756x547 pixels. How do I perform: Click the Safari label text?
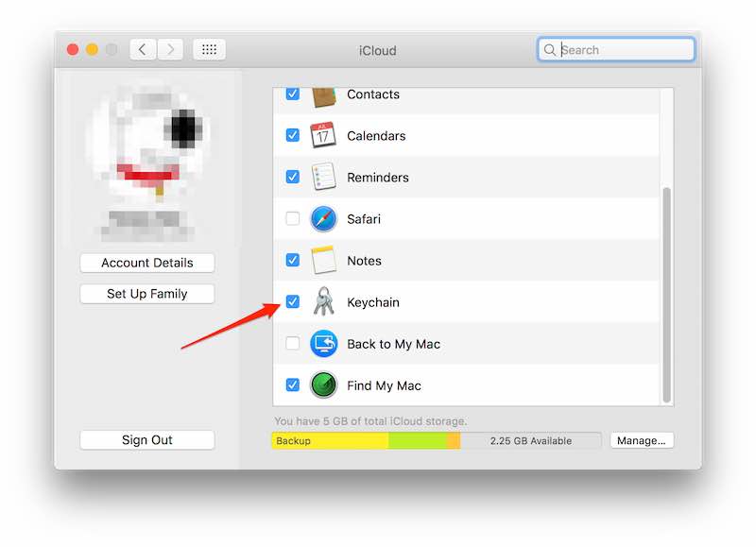364,219
